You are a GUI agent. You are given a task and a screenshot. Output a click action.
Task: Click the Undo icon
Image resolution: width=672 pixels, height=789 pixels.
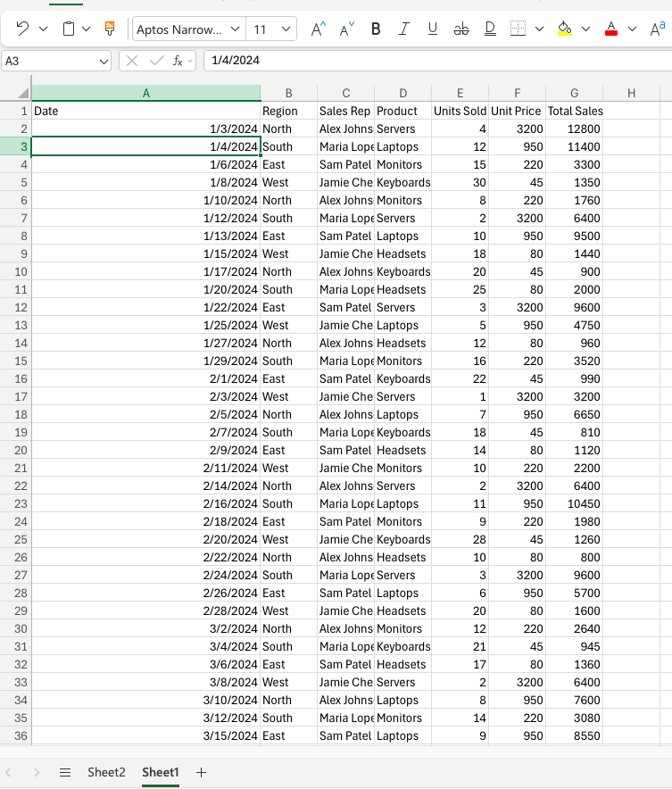pyautogui.click(x=22, y=29)
